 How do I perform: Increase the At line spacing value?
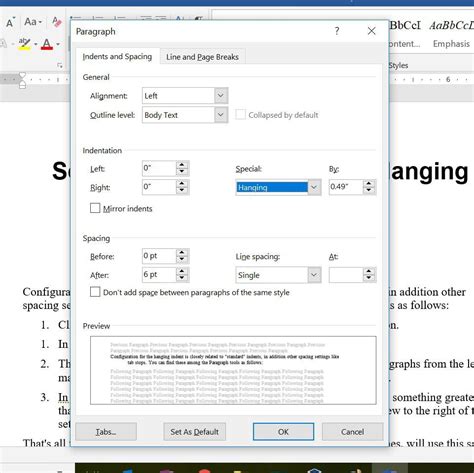[369, 272]
